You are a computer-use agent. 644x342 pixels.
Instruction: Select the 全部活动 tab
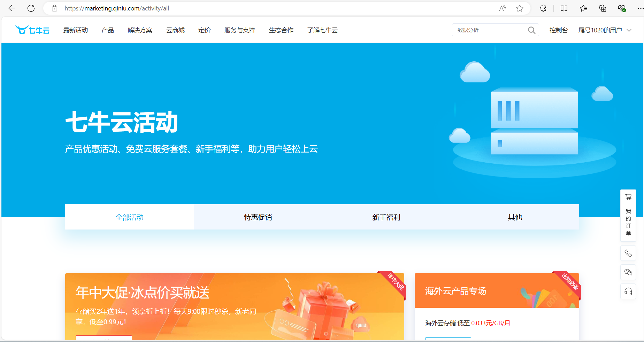[x=130, y=217]
